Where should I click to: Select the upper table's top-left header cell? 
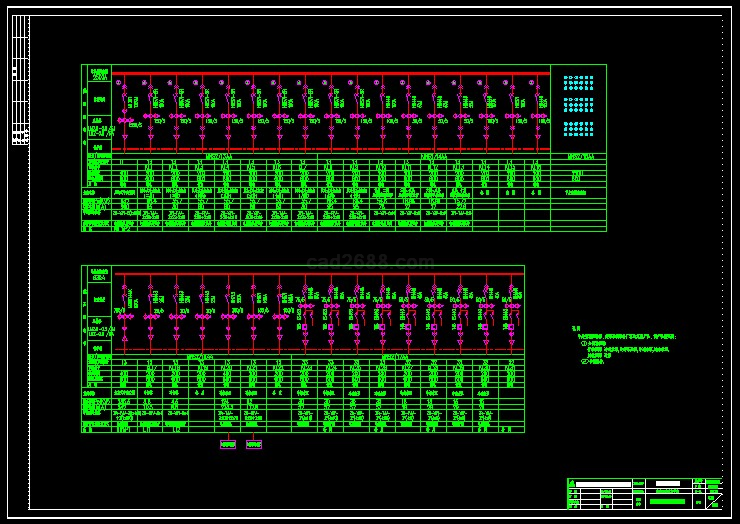coord(98,73)
